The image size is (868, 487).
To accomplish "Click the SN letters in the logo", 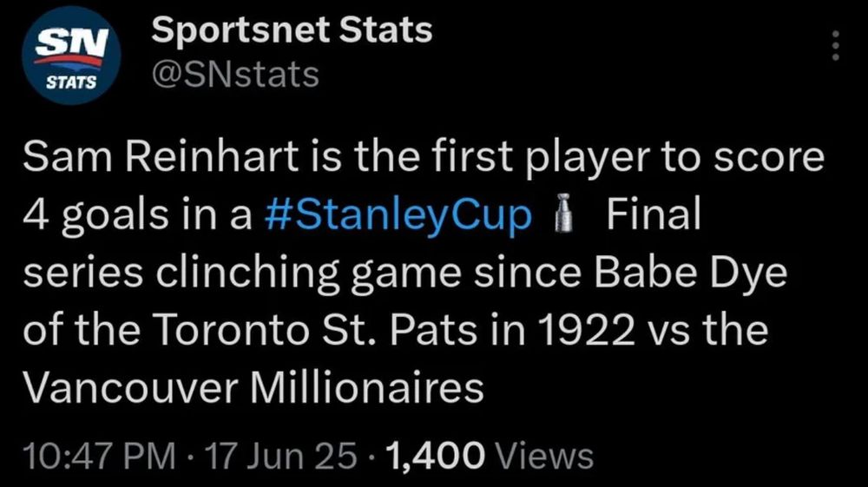I will (x=71, y=42).
